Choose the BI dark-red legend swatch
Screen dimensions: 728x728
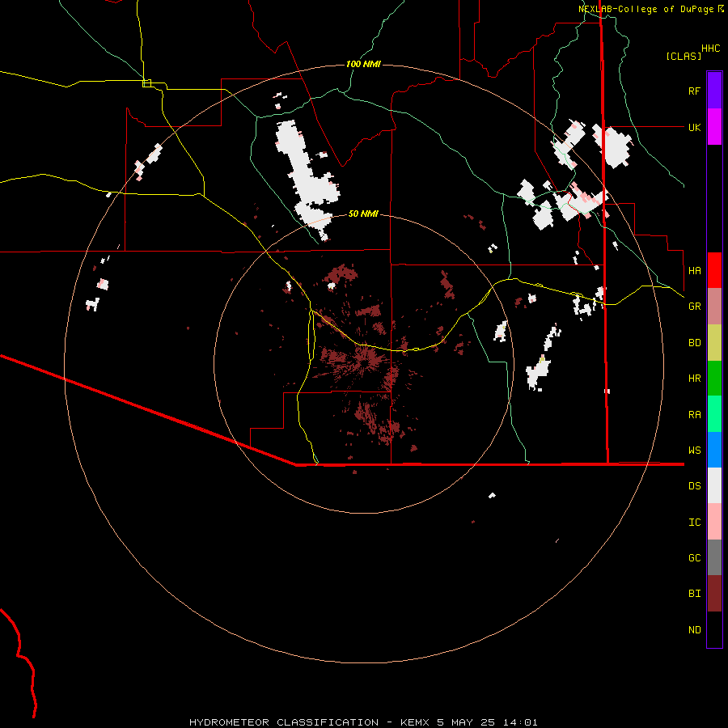point(714,594)
